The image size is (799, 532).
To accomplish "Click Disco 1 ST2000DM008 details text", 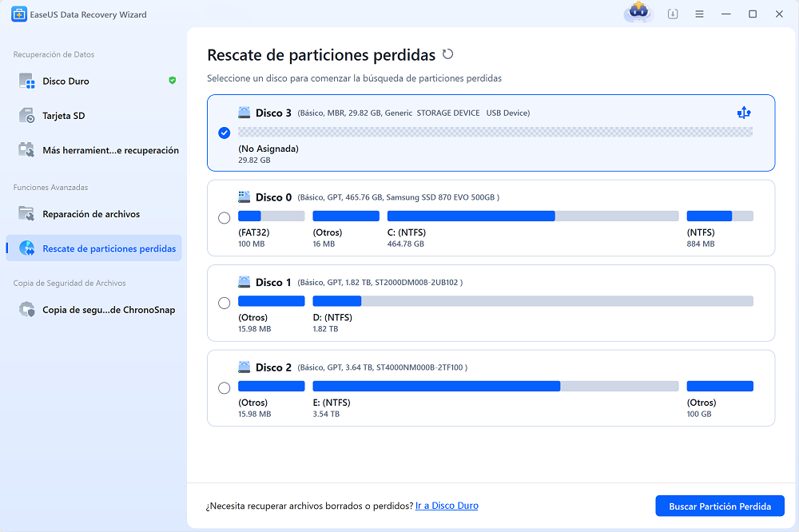I will (x=380, y=282).
